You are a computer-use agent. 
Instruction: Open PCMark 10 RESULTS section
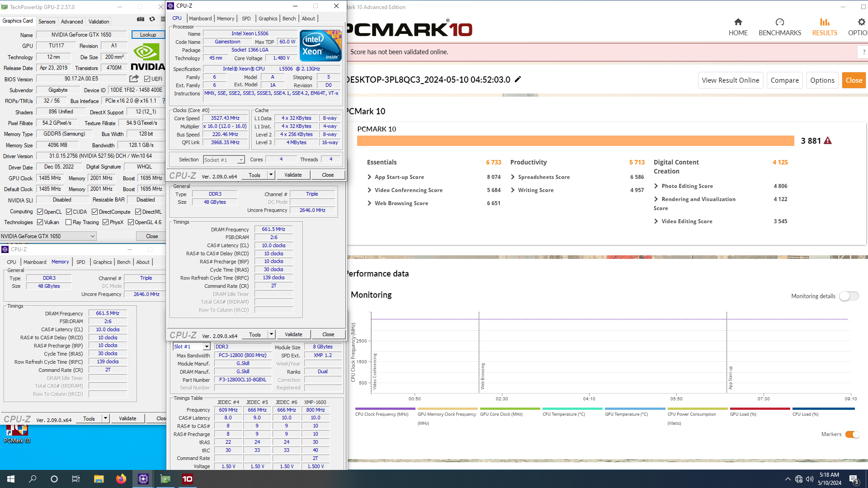tap(825, 27)
